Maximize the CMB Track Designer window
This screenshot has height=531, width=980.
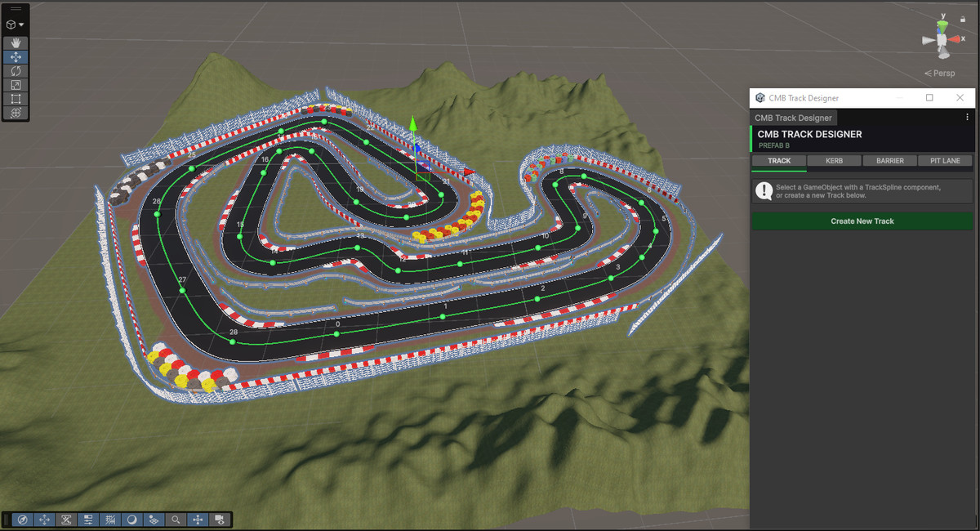(x=929, y=98)
